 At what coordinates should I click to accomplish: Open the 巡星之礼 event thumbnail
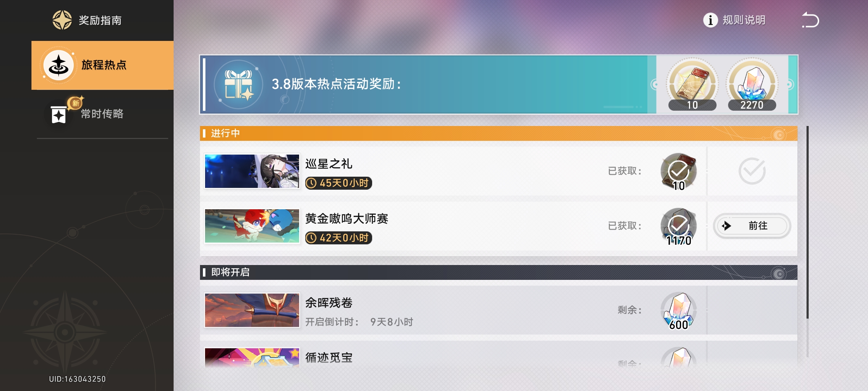click(252, 171)
